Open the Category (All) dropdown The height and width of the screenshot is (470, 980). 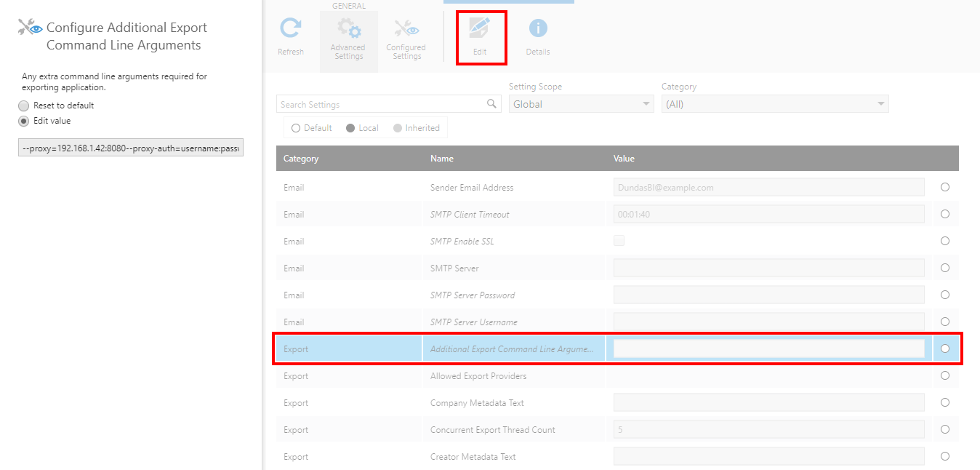pos(775,104)
